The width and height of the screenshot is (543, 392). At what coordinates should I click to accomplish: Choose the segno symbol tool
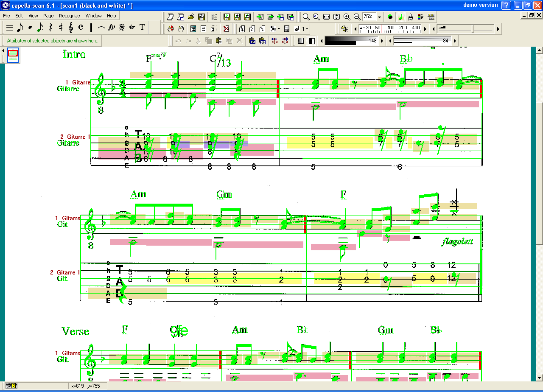pyautogui.click(x=122, y=28)
